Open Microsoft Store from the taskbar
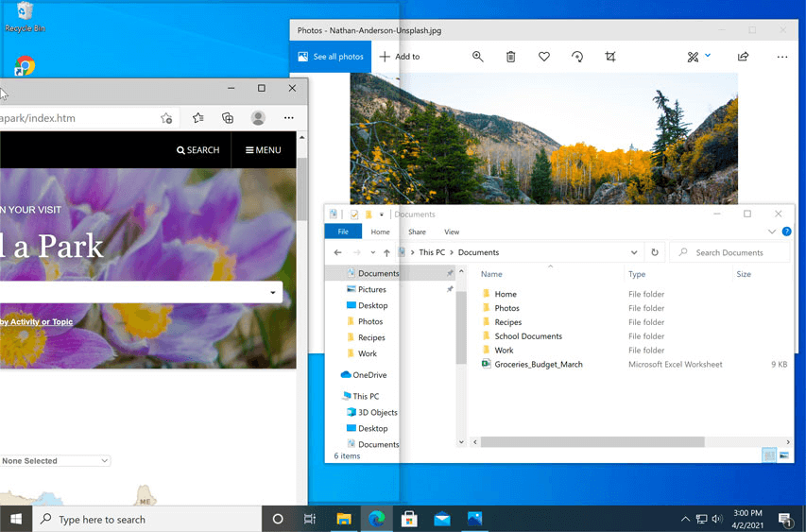 coord(409,519)
